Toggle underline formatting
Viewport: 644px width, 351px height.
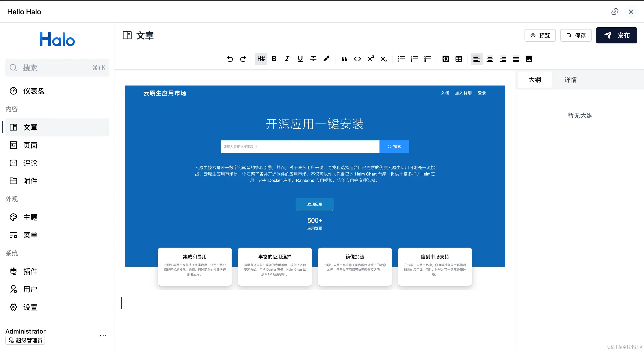click(300, 59)
